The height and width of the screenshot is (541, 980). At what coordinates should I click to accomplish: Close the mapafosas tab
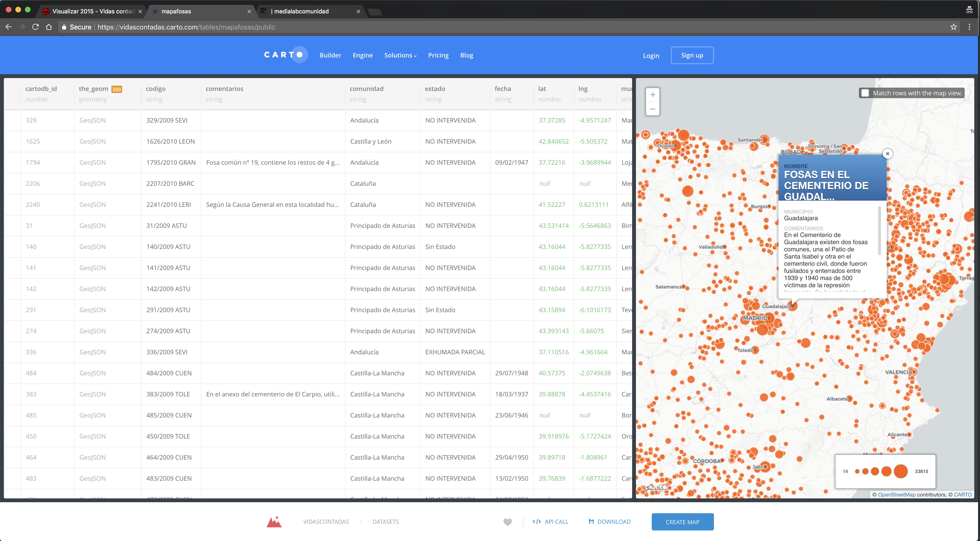[249, 11]
